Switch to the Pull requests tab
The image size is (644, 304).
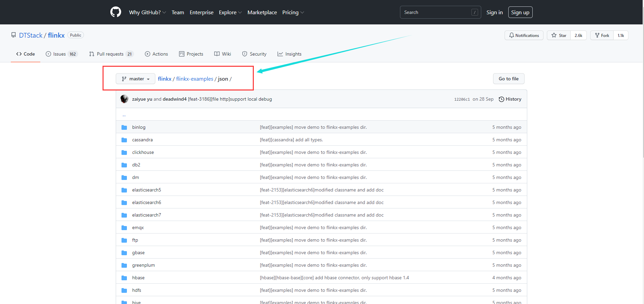[x=111, y=54]
